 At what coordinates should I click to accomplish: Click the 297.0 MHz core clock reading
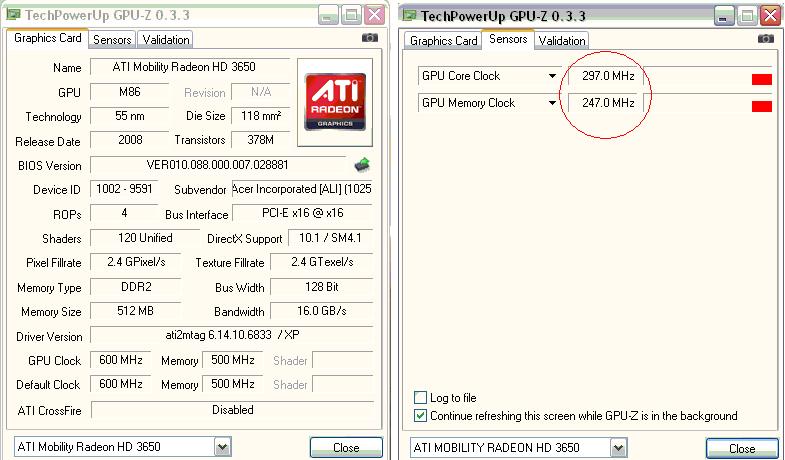608,76
